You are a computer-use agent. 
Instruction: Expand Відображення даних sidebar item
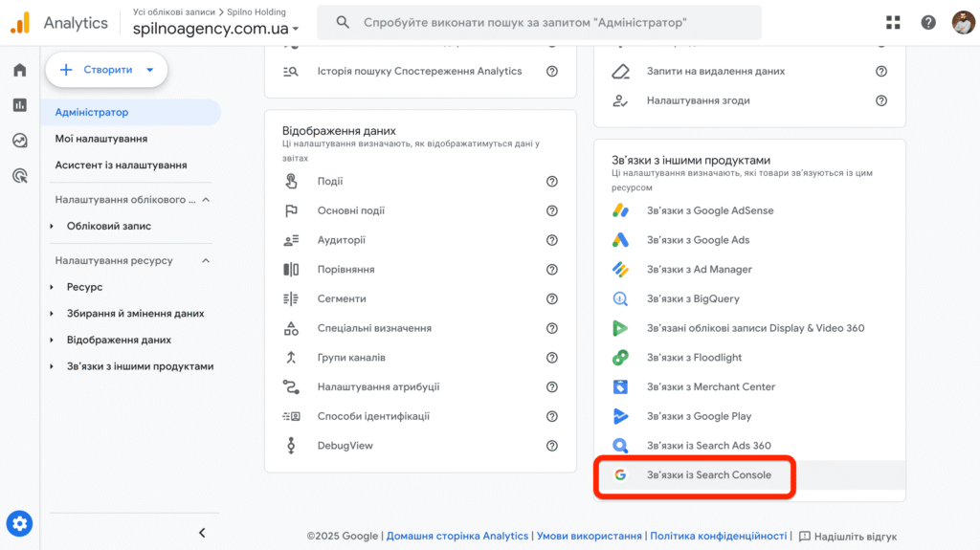pyautogui.click(x=52, y=340)
